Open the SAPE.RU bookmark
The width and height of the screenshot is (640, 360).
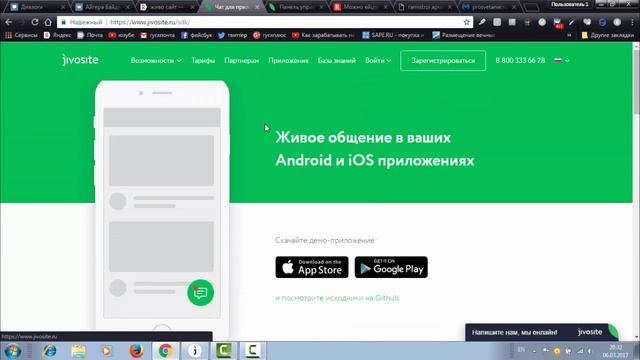(393, 36)
